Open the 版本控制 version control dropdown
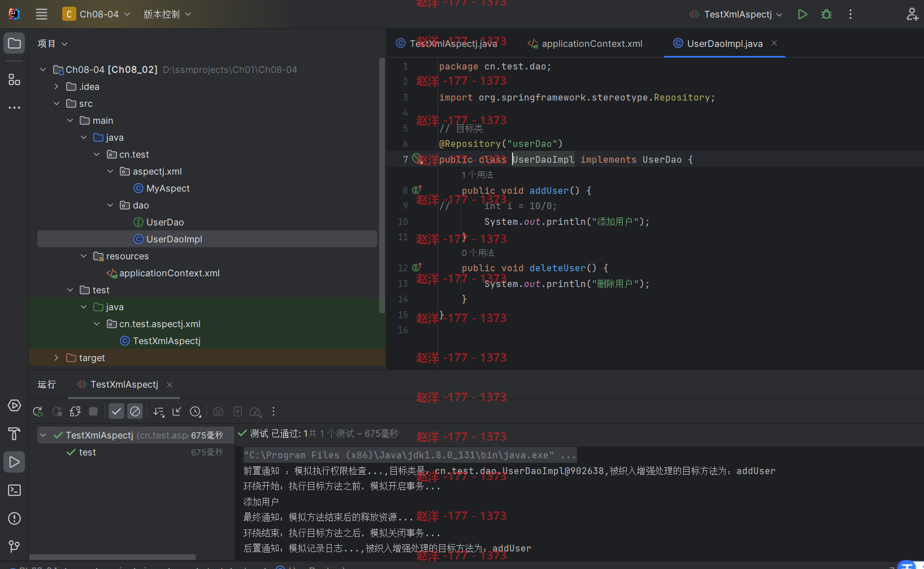The height and width of the screenshot is (569, 924). [167, 14]
